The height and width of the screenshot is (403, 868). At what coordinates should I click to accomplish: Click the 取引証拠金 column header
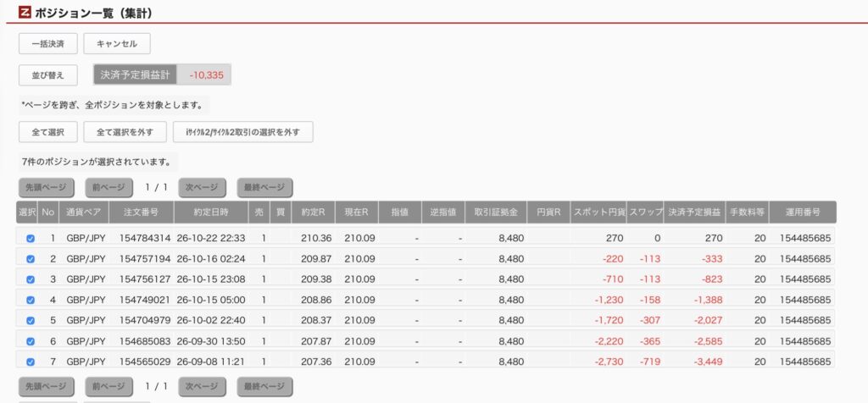[x=496, y=213]
